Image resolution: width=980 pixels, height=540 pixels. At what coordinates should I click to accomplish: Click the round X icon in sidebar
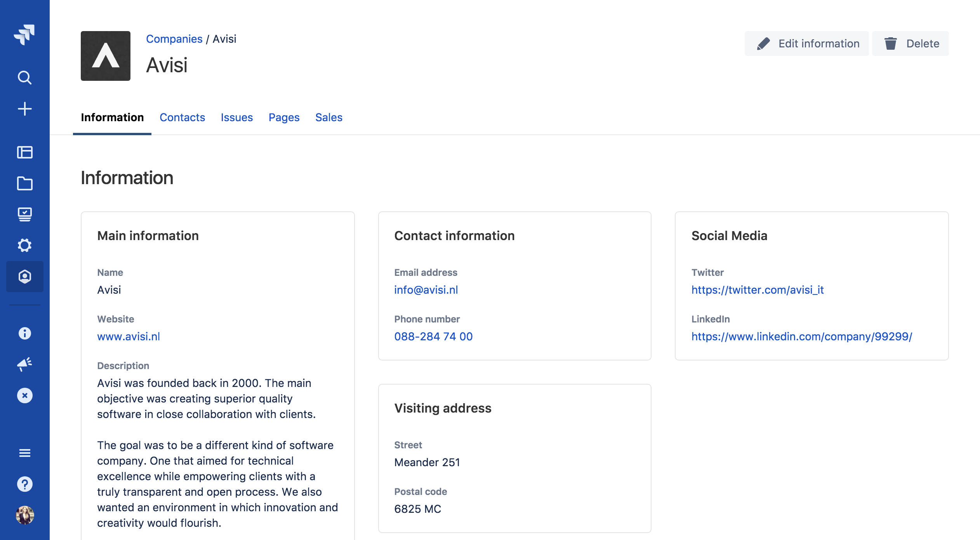click(x=24, y=395)
